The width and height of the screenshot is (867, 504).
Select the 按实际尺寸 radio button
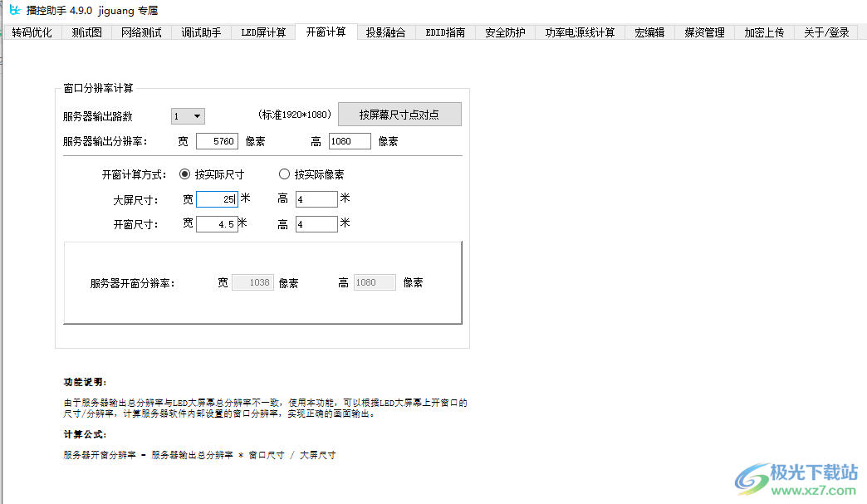184,174
